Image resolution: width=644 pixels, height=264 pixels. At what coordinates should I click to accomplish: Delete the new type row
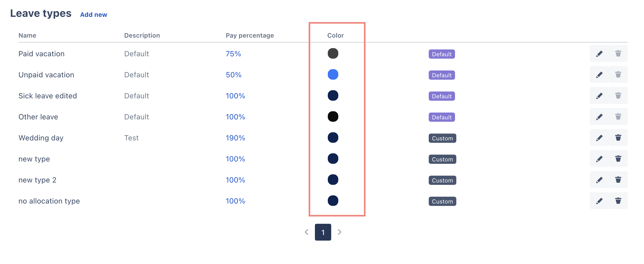[618, 159]
